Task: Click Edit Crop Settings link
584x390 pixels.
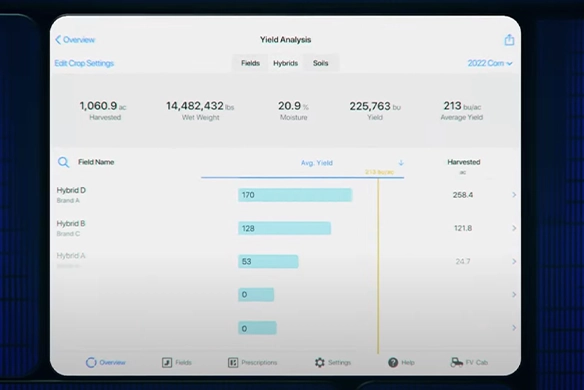Action: tap(84, 63)
